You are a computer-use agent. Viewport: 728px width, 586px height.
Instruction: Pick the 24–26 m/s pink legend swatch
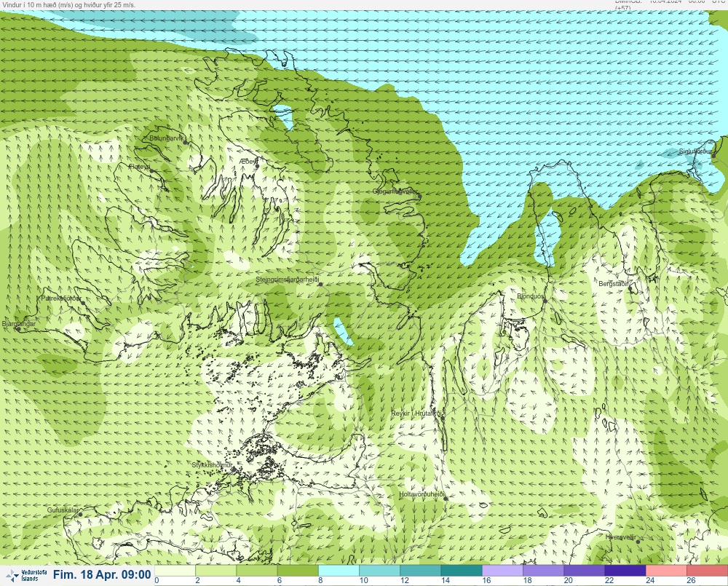click(x=666, y=570)
